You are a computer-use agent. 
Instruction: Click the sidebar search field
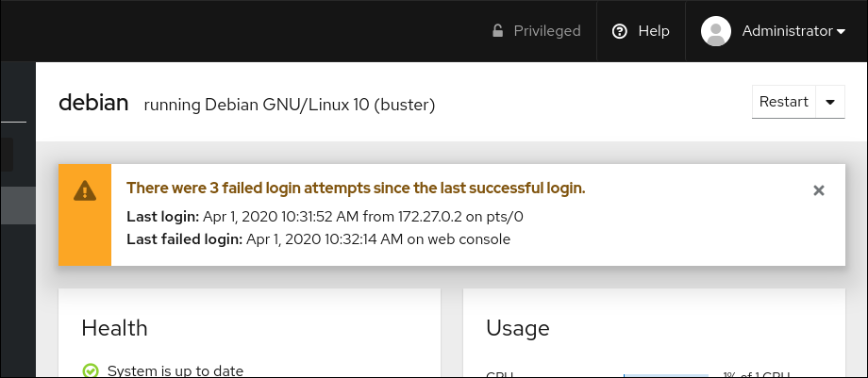(8, 156)
